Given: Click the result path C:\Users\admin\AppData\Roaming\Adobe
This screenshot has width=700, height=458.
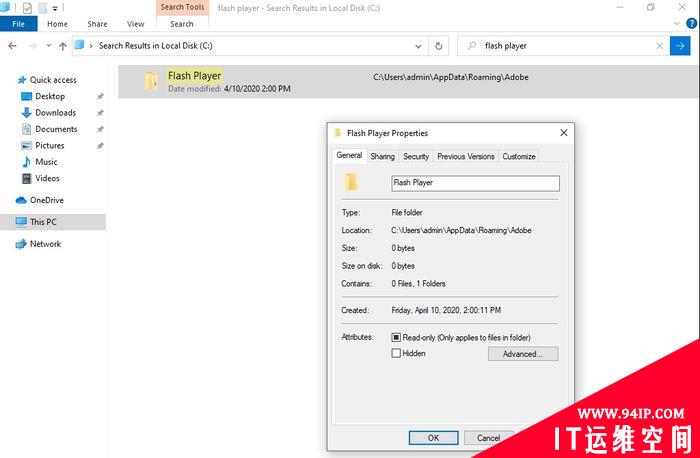Looking at the screenshot, I should pos(451,77).
